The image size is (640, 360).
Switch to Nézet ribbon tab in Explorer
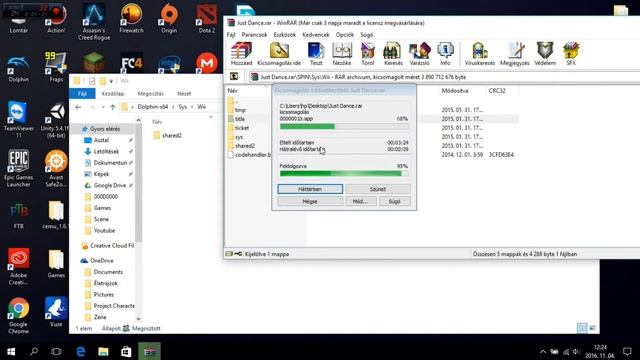[x=184, y=93]
